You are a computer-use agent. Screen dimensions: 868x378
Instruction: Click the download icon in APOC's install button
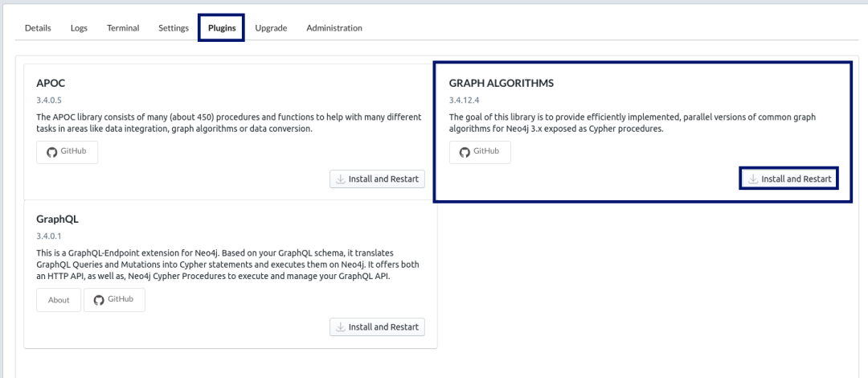(341, 179)
